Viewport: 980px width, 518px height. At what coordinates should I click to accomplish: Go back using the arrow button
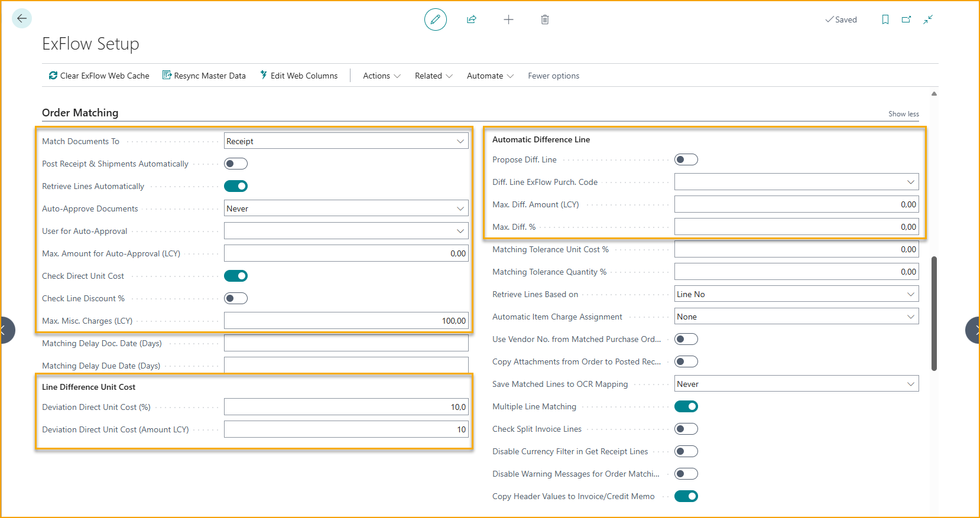[x=22, y=18]
